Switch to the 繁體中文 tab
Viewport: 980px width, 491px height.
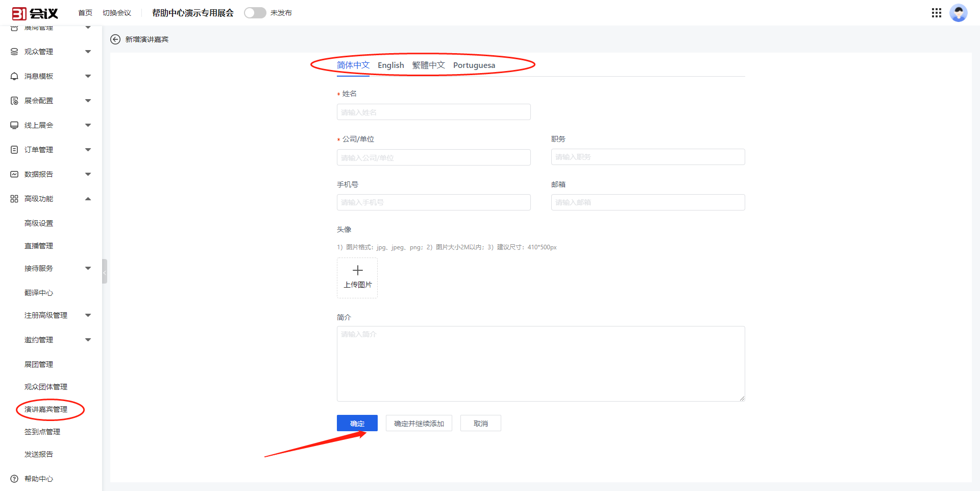coord(429,65)
